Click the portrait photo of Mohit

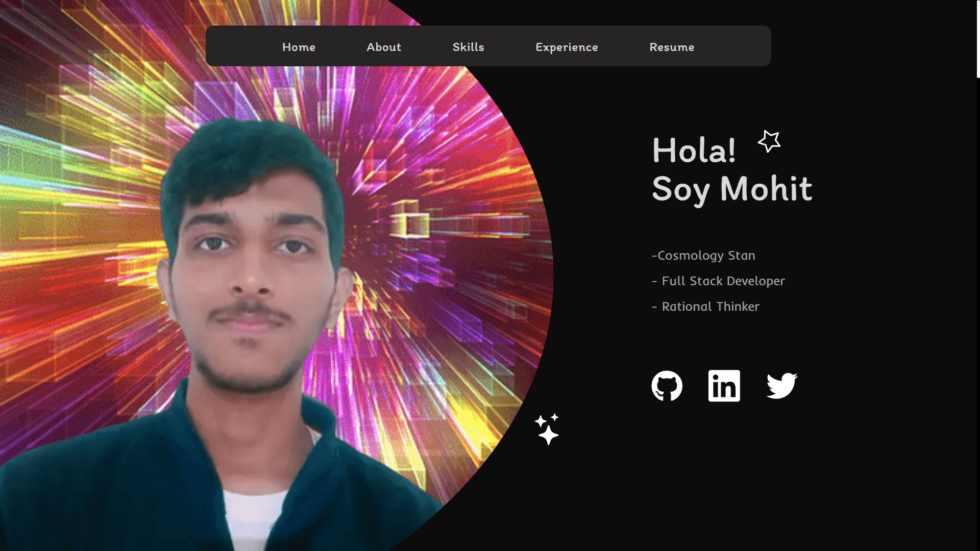250,265
